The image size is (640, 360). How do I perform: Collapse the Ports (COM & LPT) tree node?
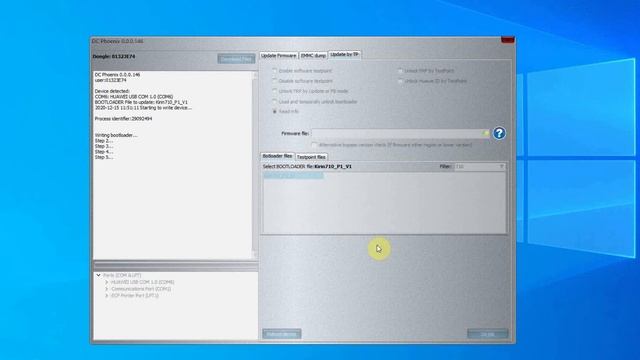pyautogui.click(x=98, y=275)
